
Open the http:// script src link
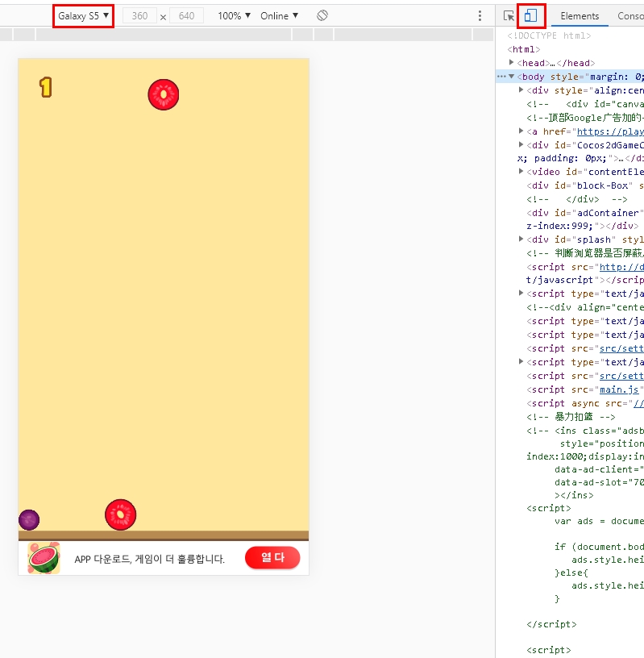pyautogui.click(x=621, y=267)
